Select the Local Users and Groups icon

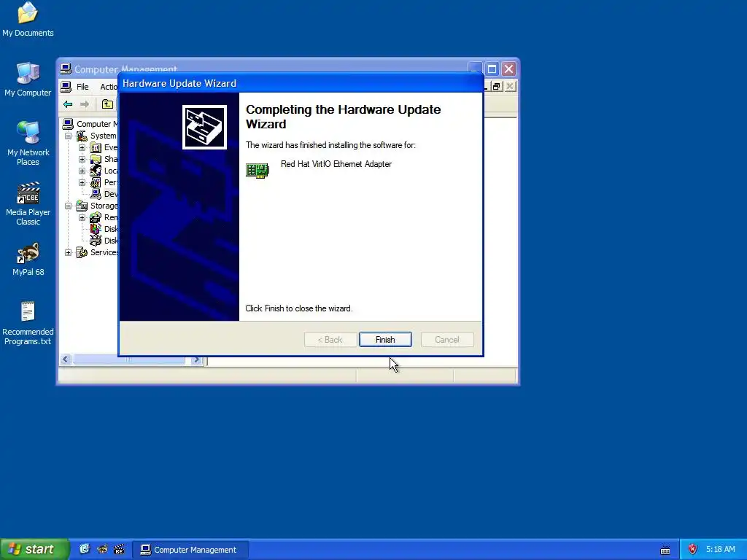pyautogui.click(x=96, y=171)
